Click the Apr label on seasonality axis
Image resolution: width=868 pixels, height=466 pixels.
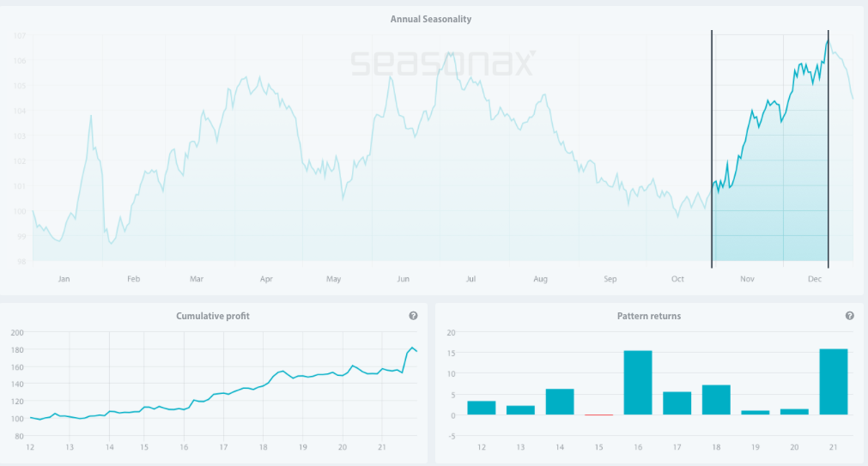(266, 279)
